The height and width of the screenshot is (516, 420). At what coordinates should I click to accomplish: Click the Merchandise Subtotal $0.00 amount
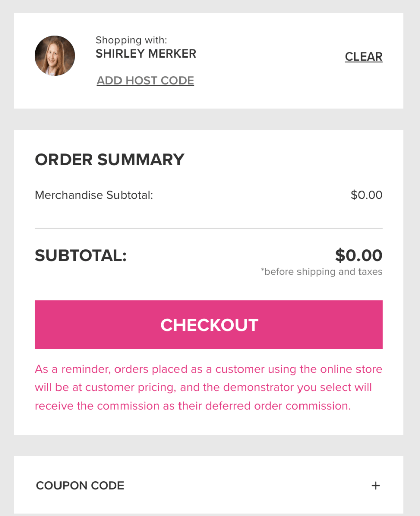(x=367, y=195)
